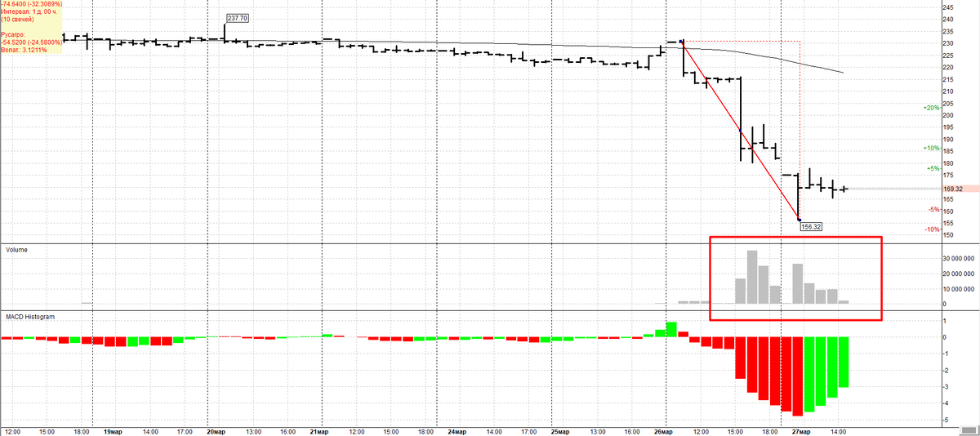Click the first green MACD bar after 27мар
This screenshot has height=436, width=980.
coord(809,374)
